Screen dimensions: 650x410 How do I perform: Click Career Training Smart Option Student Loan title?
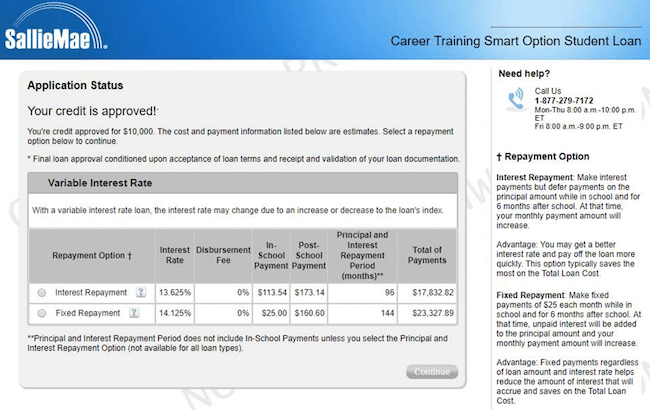click(516, 41)
